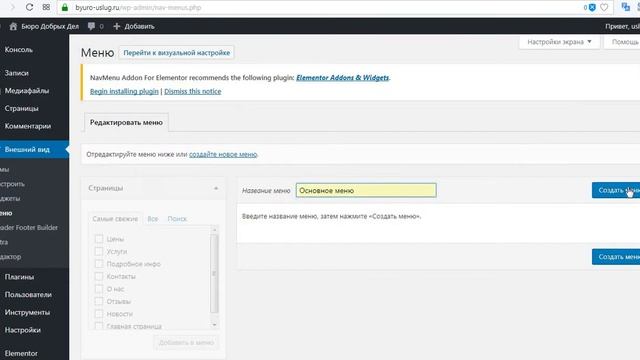Switch to the Поиск pages tab
This screenshot has height=360, width=640.
tap(177, 219)
